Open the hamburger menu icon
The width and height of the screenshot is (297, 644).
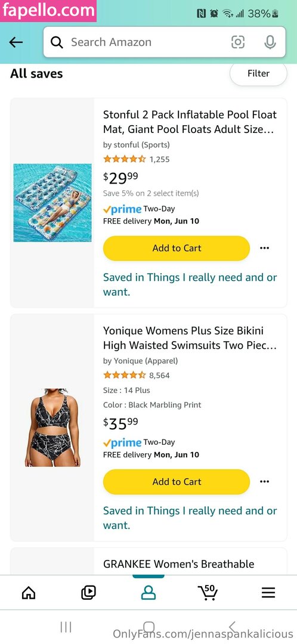pyautogui.click(x=268, y=592)
